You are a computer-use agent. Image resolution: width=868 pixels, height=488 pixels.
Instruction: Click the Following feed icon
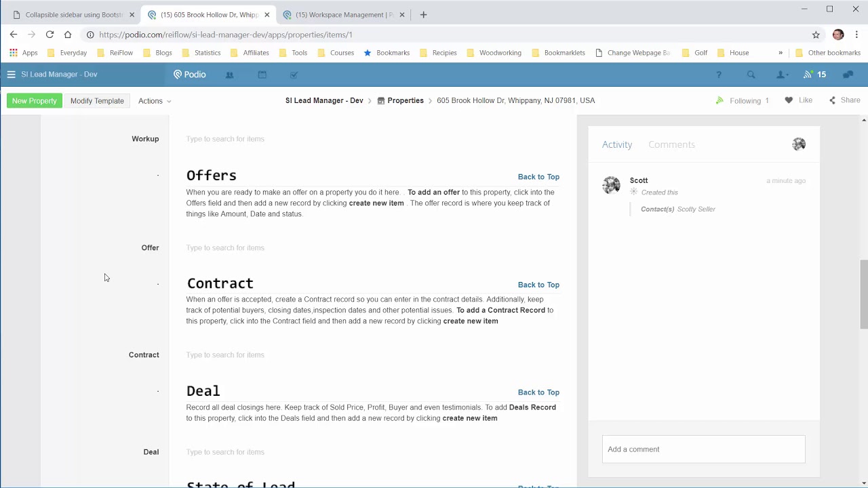click(719, 100)
